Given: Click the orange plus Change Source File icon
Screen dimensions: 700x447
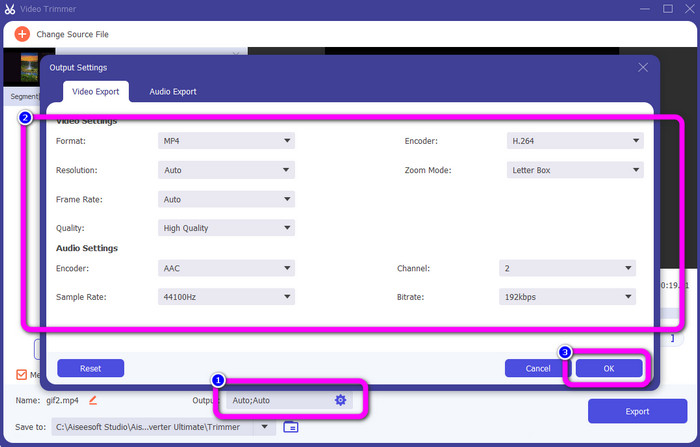Looking at the screenshot, I should tap(22, 34).
